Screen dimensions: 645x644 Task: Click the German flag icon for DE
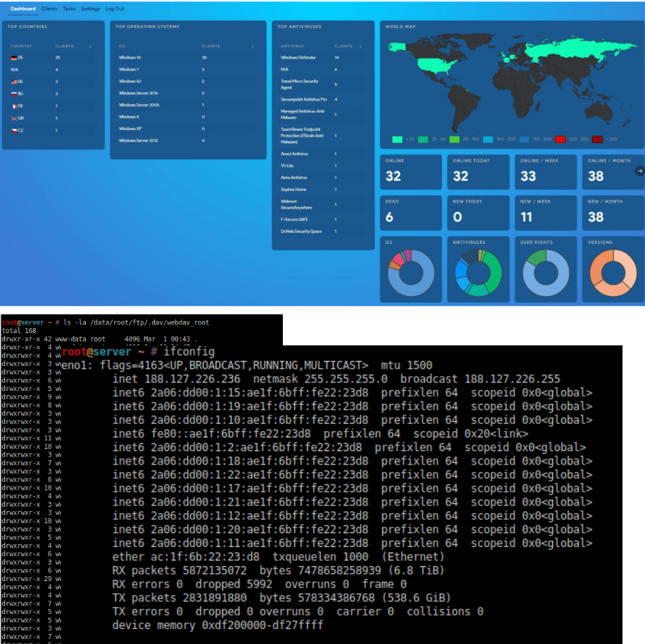(14, 57)
